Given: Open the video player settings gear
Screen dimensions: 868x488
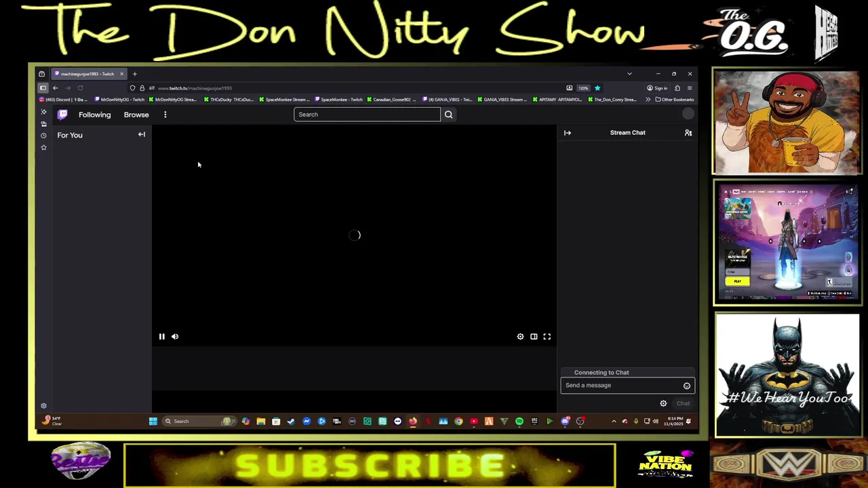Looking at the screenshot, I should click(520, 336).
